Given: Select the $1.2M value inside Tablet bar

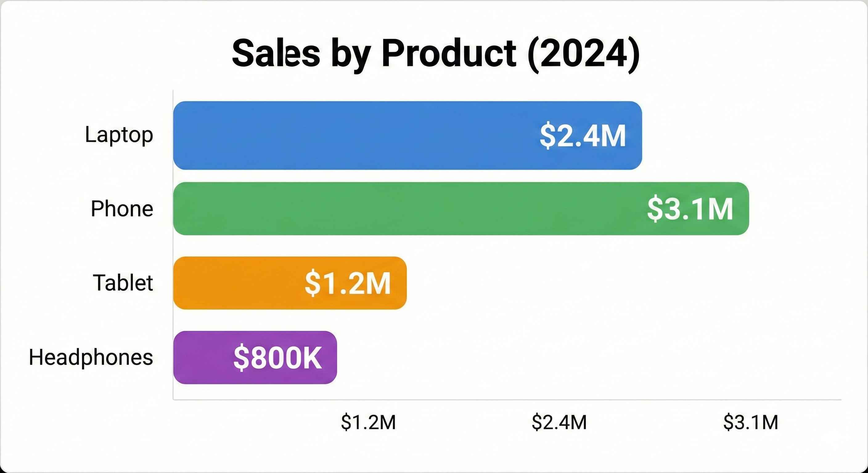Looking at the screenshot, I should tap(347, 284).
